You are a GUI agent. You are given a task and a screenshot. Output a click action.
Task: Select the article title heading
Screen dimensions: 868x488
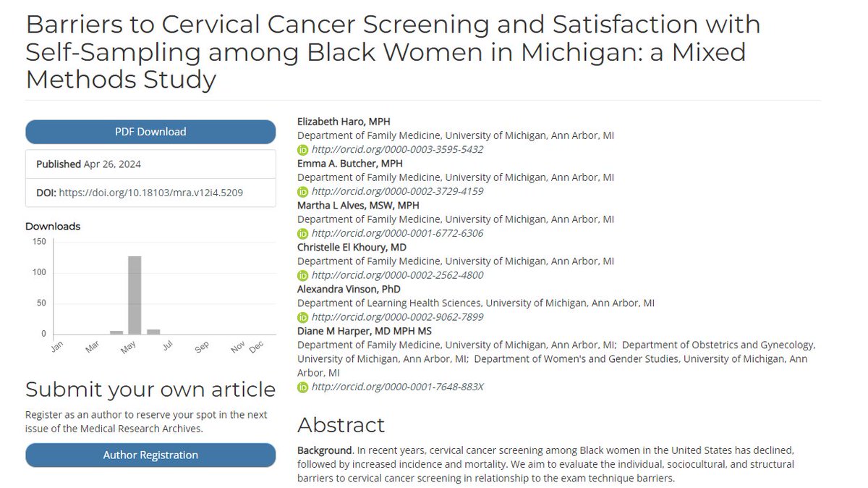(x=391, y=51)
